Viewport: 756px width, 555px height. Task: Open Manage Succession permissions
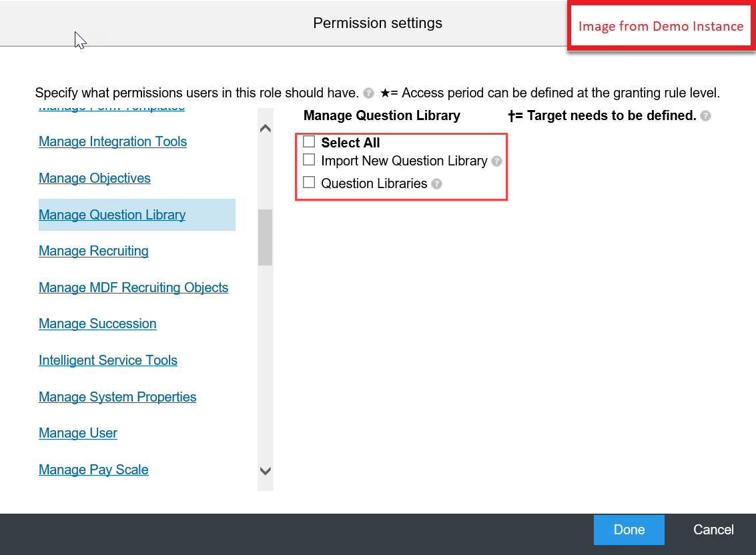coord(97,324)
